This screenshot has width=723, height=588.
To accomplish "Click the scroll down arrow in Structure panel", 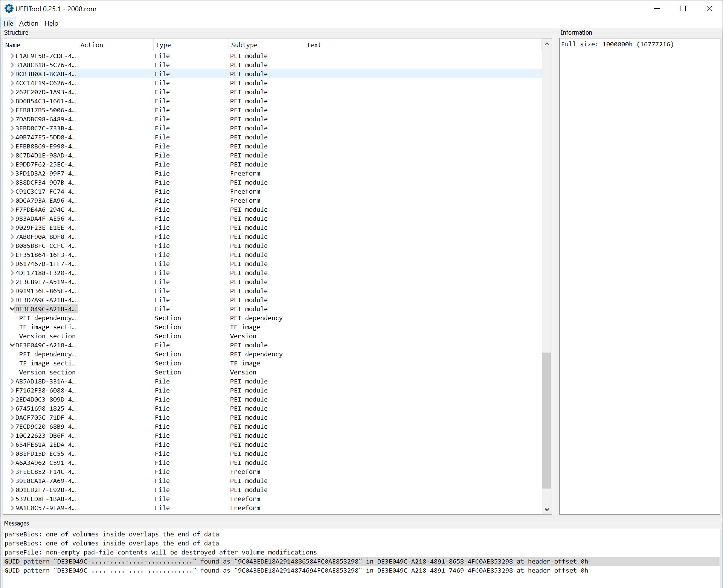I will pyautogui.click(x=547, y=509).
